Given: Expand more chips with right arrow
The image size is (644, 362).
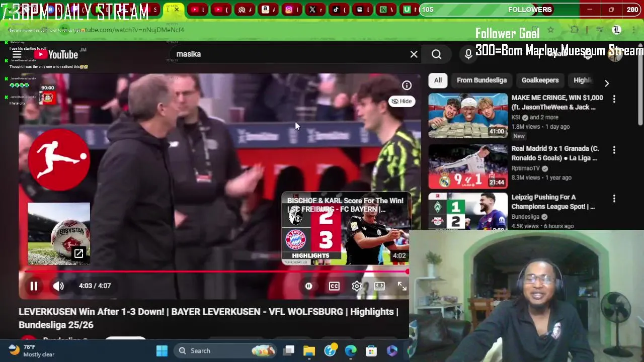Looking at the screenshot, I should tap(607, 83).
